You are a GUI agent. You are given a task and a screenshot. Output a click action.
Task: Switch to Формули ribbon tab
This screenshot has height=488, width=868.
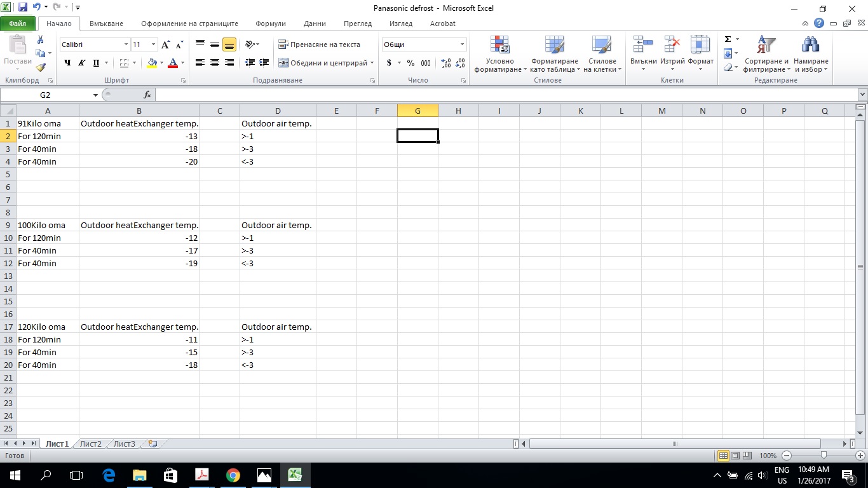(271, 24)
